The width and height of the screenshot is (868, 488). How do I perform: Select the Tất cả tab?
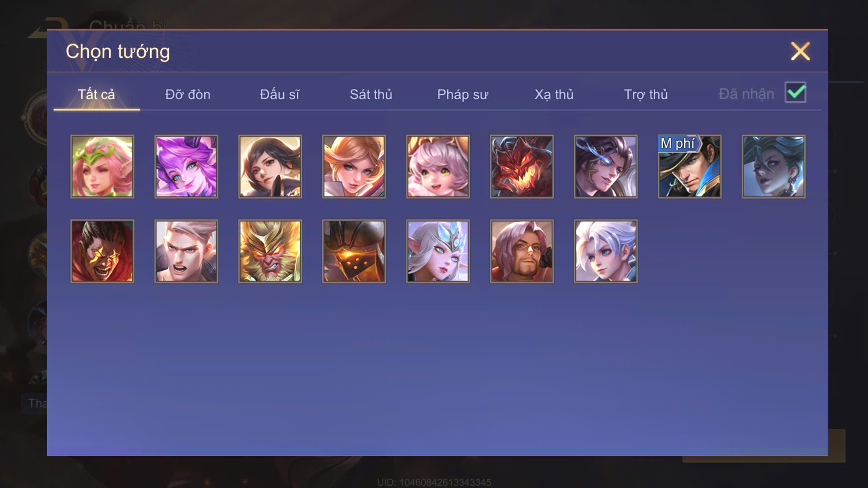(96, 95)
